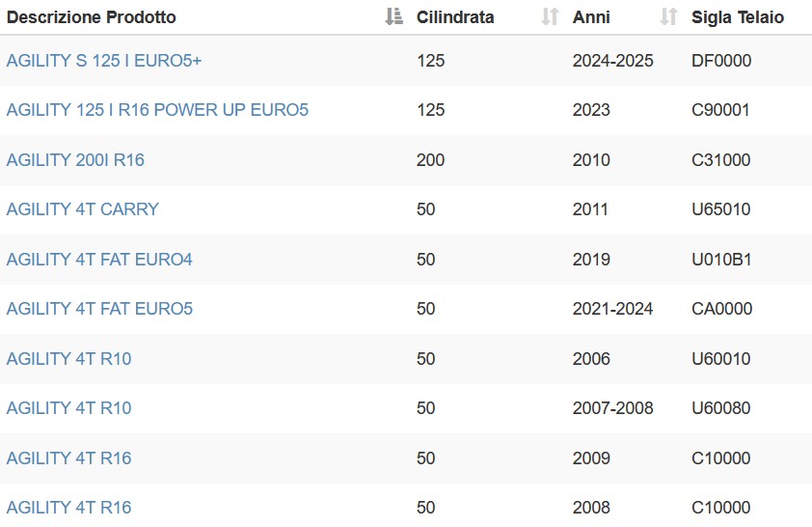This screenshot has width=812, height=527.
Task: Select the AGILITY 200I R16 product link
Action: 75,160
